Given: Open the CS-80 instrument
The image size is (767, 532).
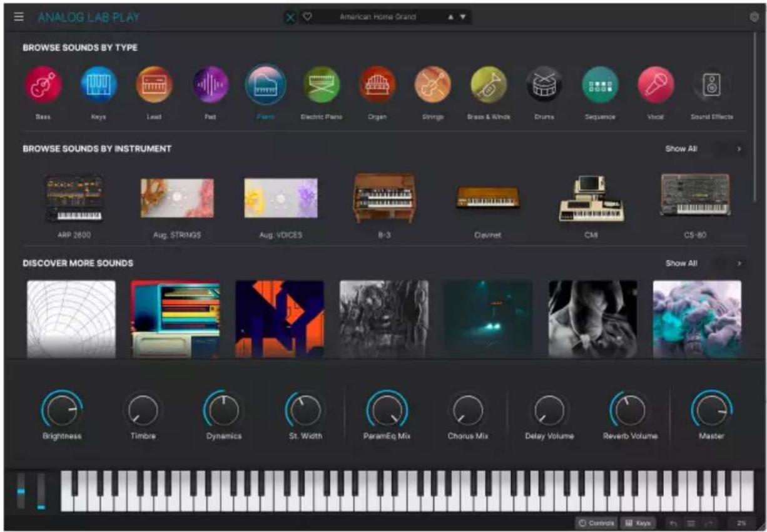Looking at the screenshot, I should pyautogui.click(x=695, y=195).
